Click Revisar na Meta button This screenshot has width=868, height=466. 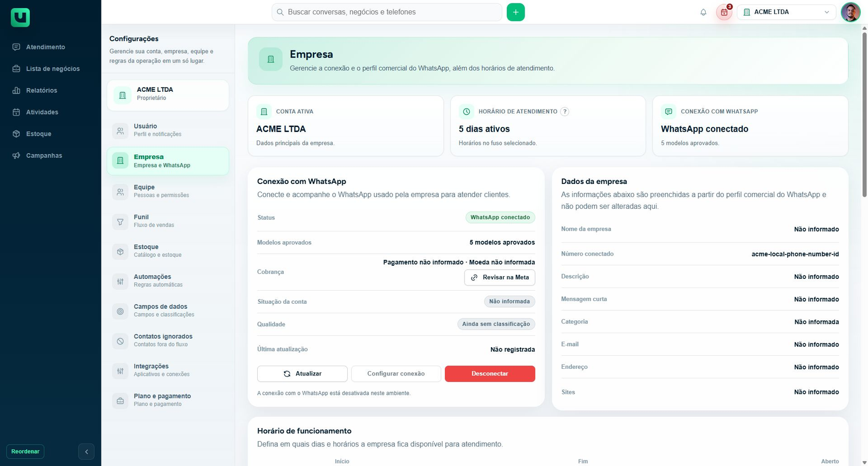pos(500,277)
